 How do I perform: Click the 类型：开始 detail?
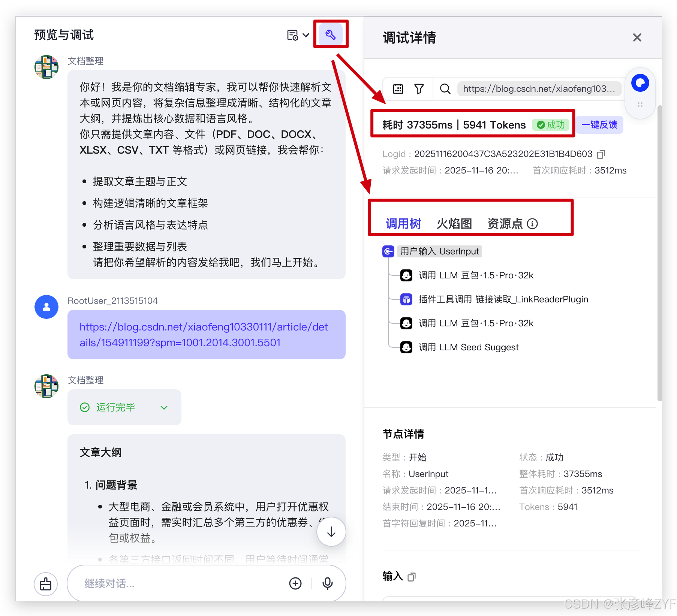pos(404,458)
